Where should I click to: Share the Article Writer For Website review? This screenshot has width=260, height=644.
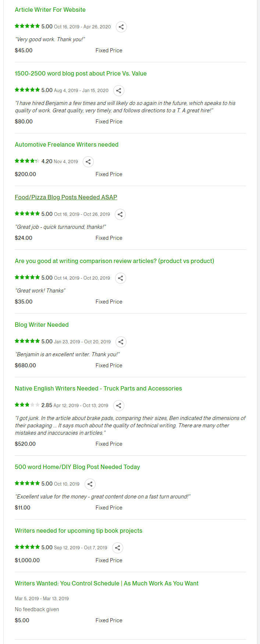coord(121,27)
